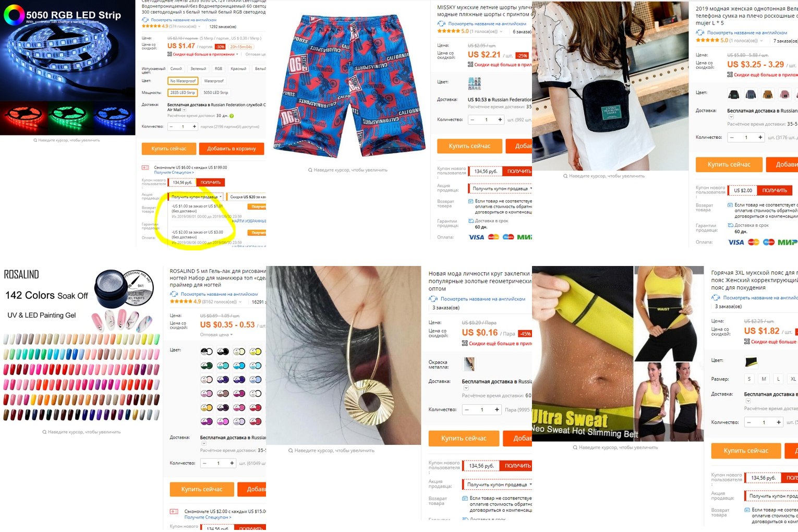Choose the 5050 LED Strip power option
This screenshot has width=798, height=532.
click(215, 92)
